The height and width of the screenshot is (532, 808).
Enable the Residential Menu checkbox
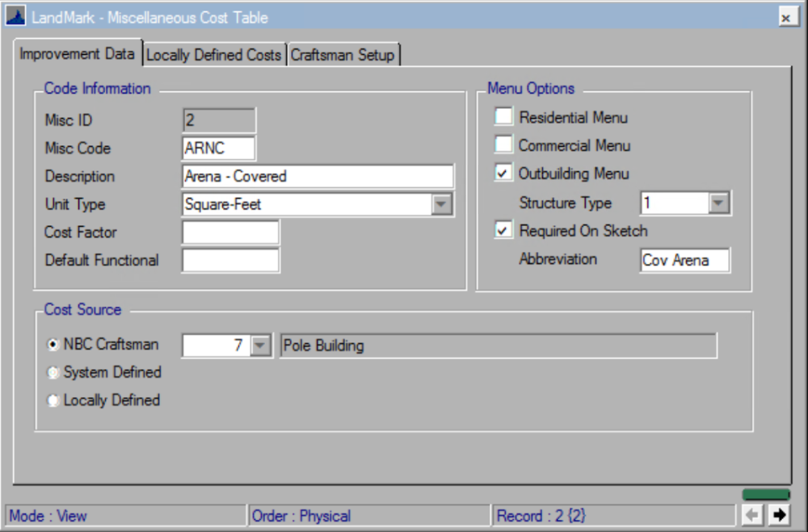point(503,117)
